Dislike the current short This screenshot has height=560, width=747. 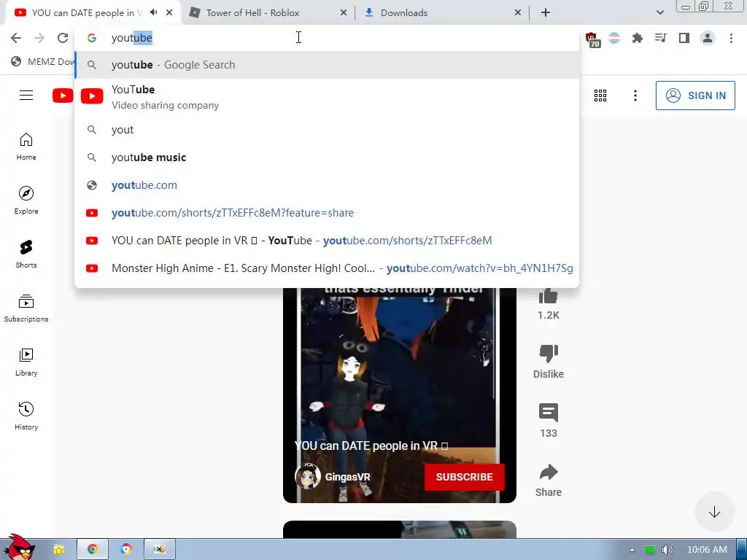(549, 354)
